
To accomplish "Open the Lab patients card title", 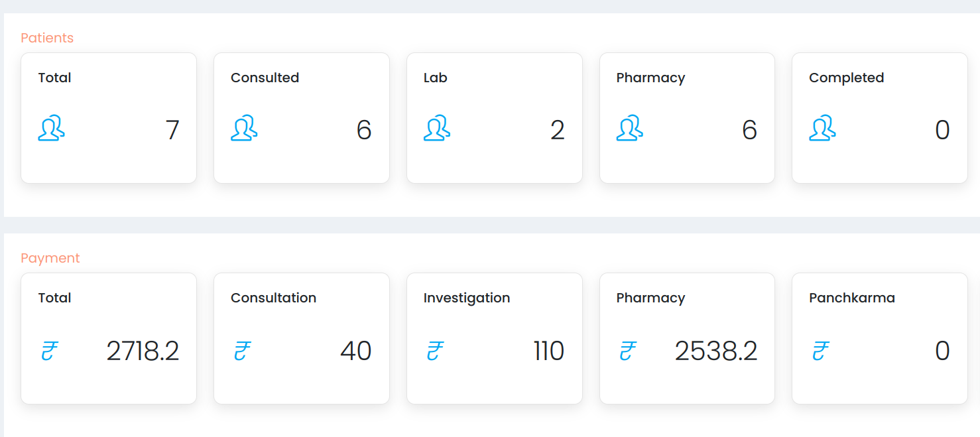I will point(436,78).
